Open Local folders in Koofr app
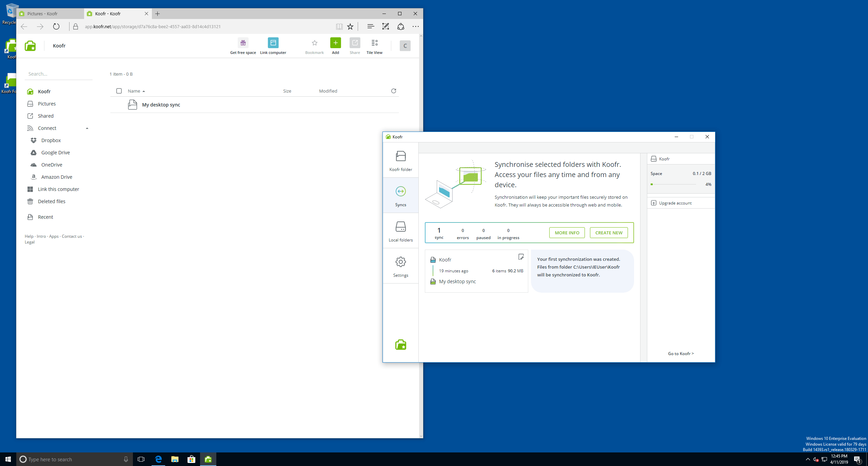868x466 pixels. pos(400,231)
